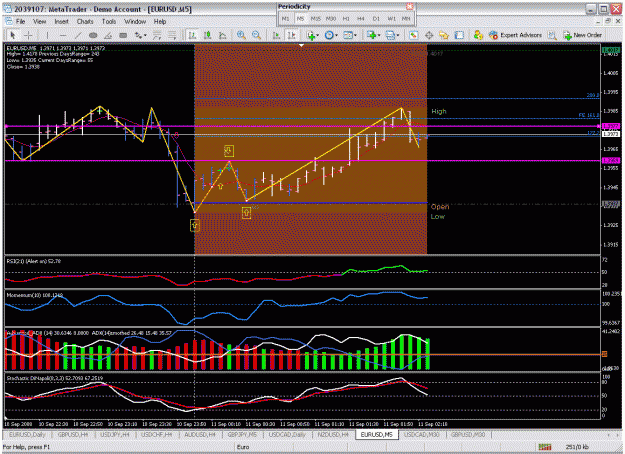Open the Insert menu

point(61,22)
